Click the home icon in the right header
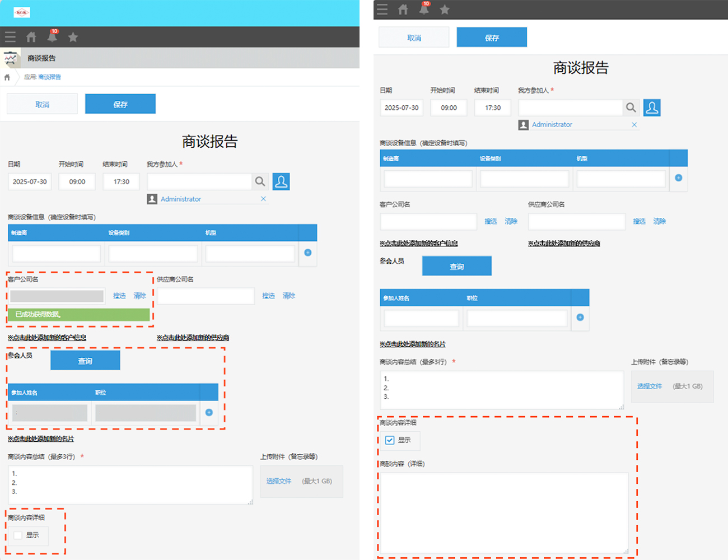The height and width of the screenshot is (560, 728). (403, 10)
